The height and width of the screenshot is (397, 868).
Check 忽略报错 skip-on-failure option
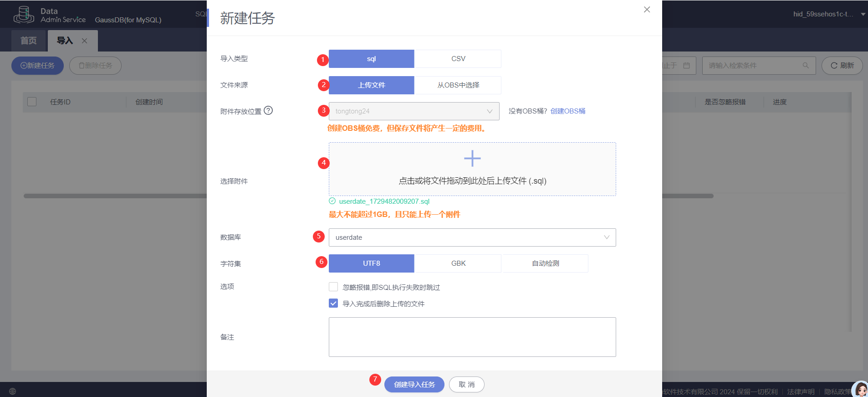333,287
